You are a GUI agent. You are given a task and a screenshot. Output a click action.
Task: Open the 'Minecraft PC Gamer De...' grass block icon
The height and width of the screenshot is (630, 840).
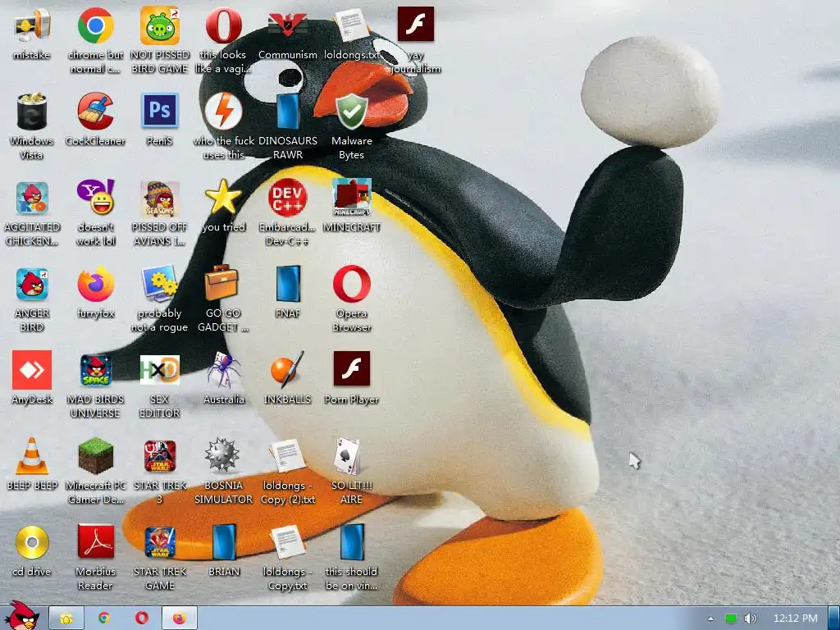[95, 456]
